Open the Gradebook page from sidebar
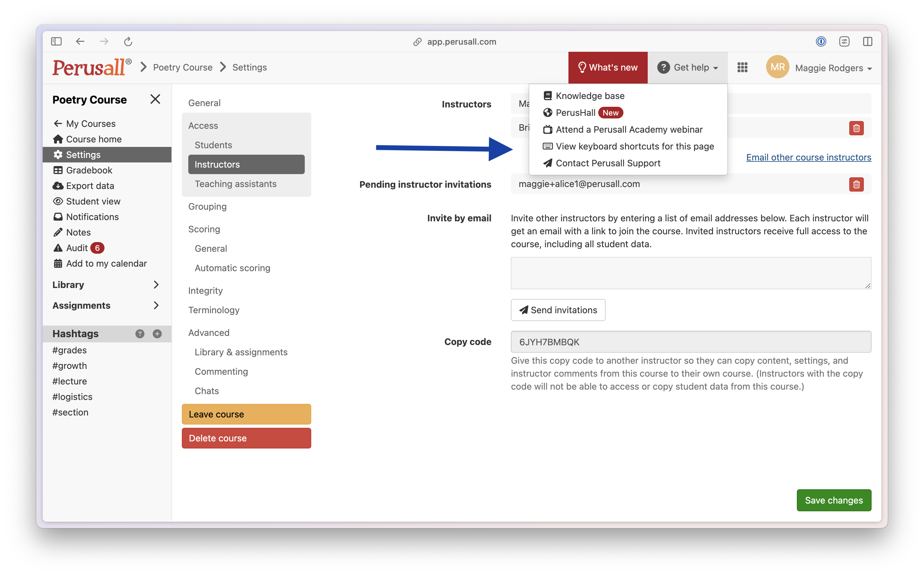Image resolution: width=924 pixels, height=576 pixels. [89, 170]
